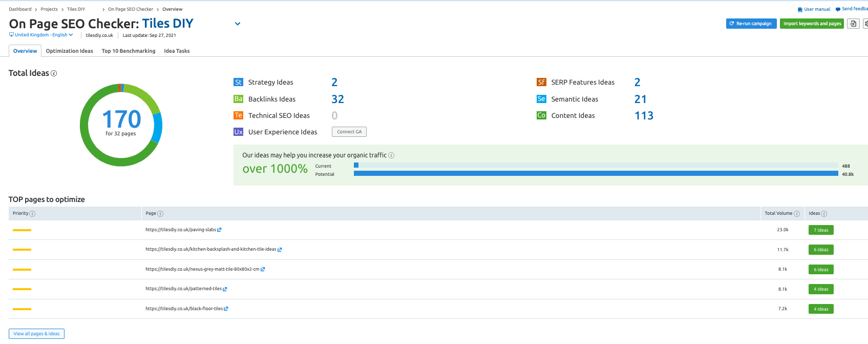Viewport: 868px width, 344px height.
Task: Click the Send feedback speech bubble icon
Action: (838, 9)
